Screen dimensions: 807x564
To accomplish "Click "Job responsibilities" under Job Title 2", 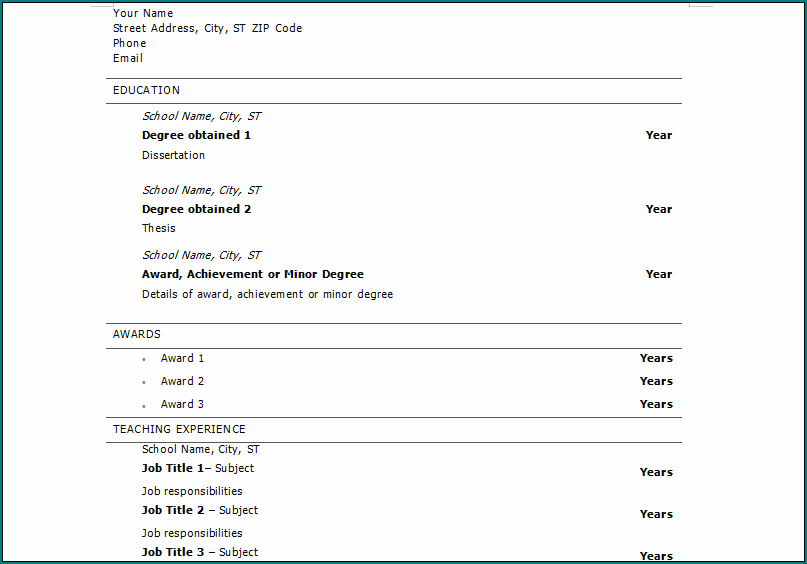I will (192, 533).
